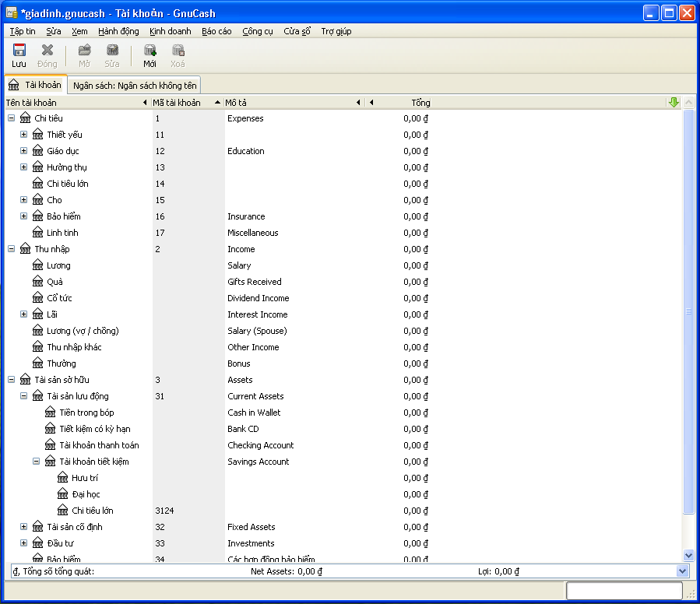Open the Trợ giúp menu

point(336,31)
